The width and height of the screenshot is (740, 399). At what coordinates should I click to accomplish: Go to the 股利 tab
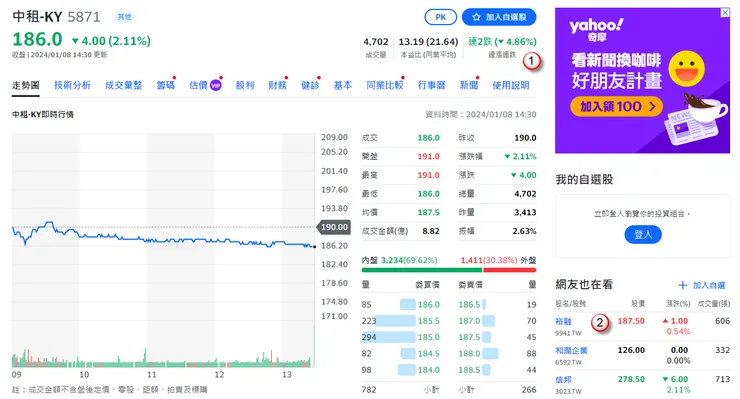click(x=245, y=85)
